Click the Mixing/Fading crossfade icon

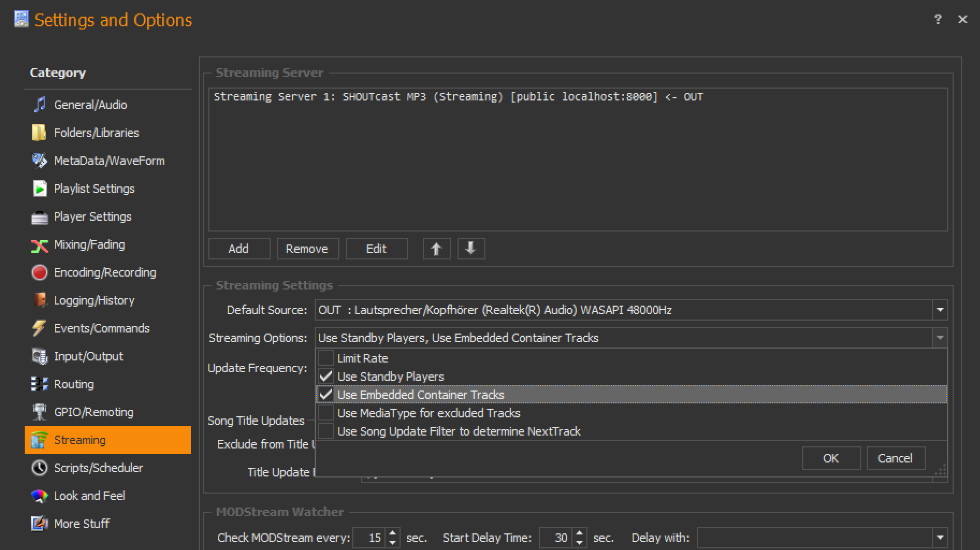(39, 245)
